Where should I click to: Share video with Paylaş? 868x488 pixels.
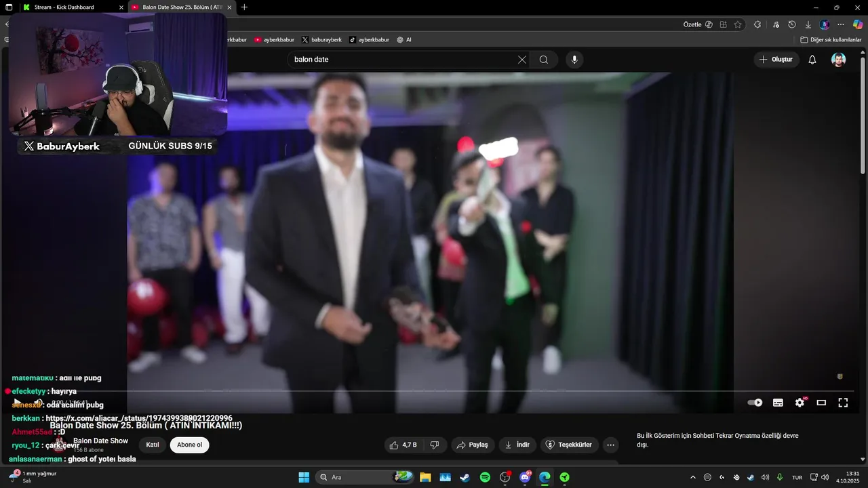click(x=473, y=445)
